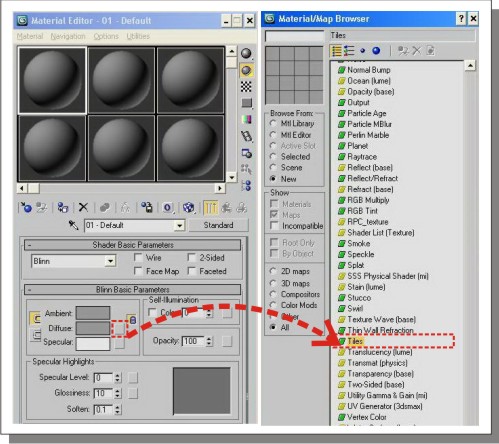Toggle the Backlight icon in Material Editor

[x=246, y=70]
